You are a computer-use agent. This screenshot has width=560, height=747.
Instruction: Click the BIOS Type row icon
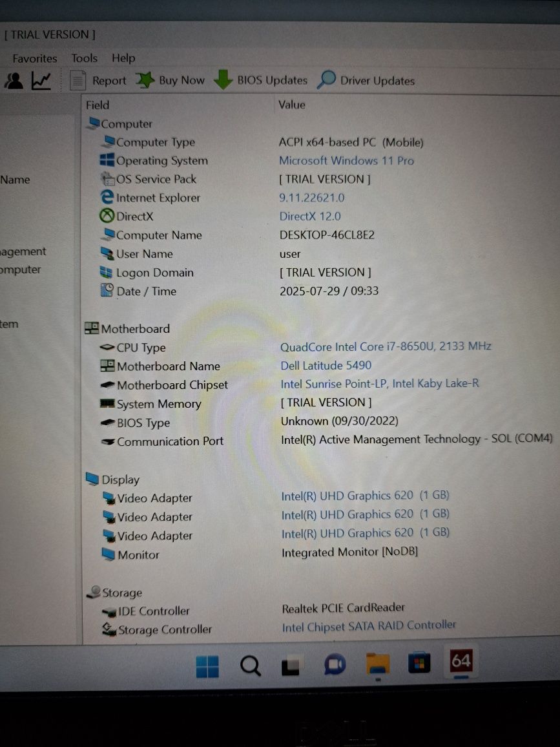point(108,423)
